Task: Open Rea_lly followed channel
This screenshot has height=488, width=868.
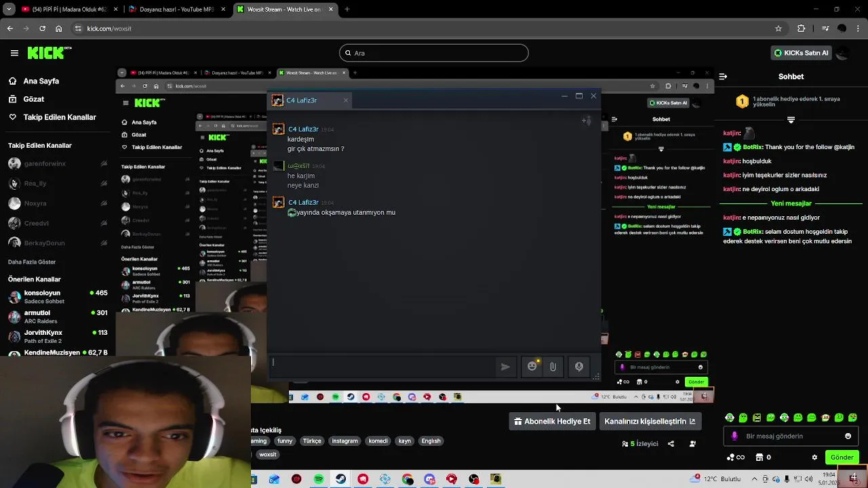Action: pyautogui.click(x=58, y=184)
